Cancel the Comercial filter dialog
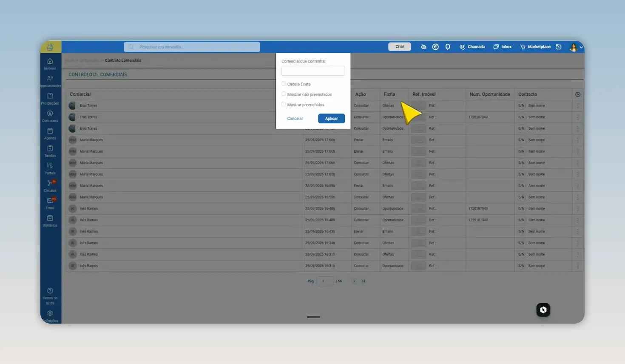This screenshot has height=364, width=625. click(x=295, y=119)
